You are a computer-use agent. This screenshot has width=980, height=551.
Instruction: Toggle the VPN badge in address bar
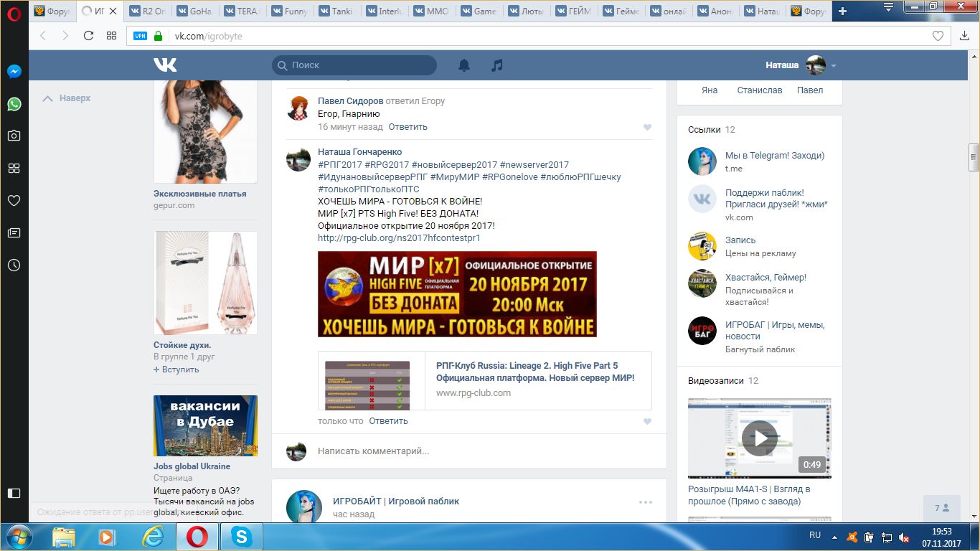(x=140, y=36)
